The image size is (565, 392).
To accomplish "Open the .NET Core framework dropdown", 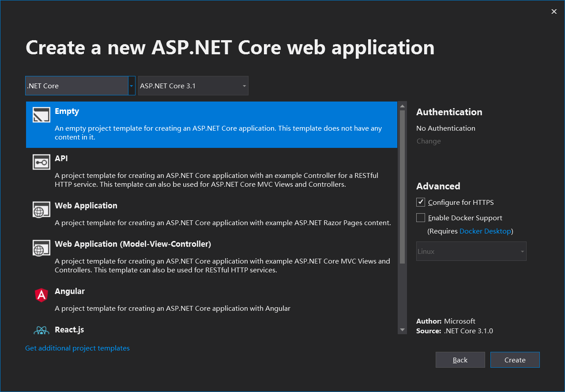I will 80,86.
